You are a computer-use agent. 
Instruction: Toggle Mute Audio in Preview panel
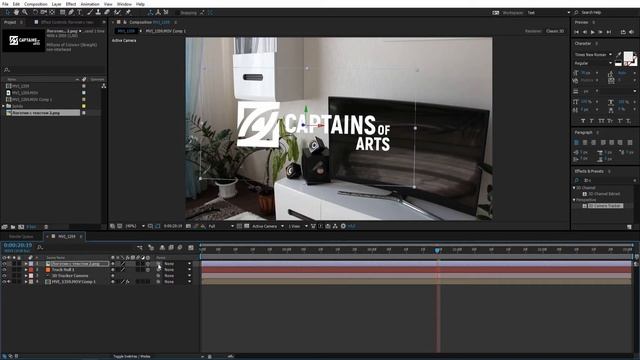(x=631, y=32)
